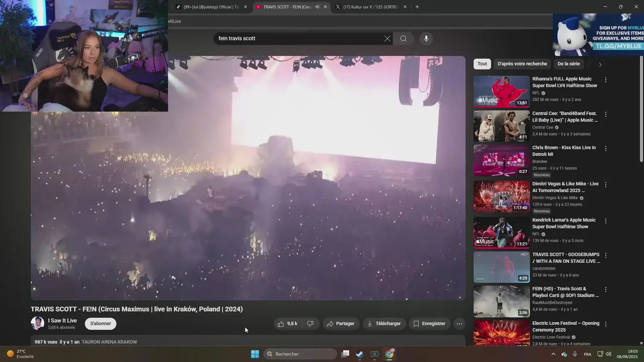Select the Tout filter chip
Screen dimensions: 644x362
pyautogui.click(x=482, y=64)
